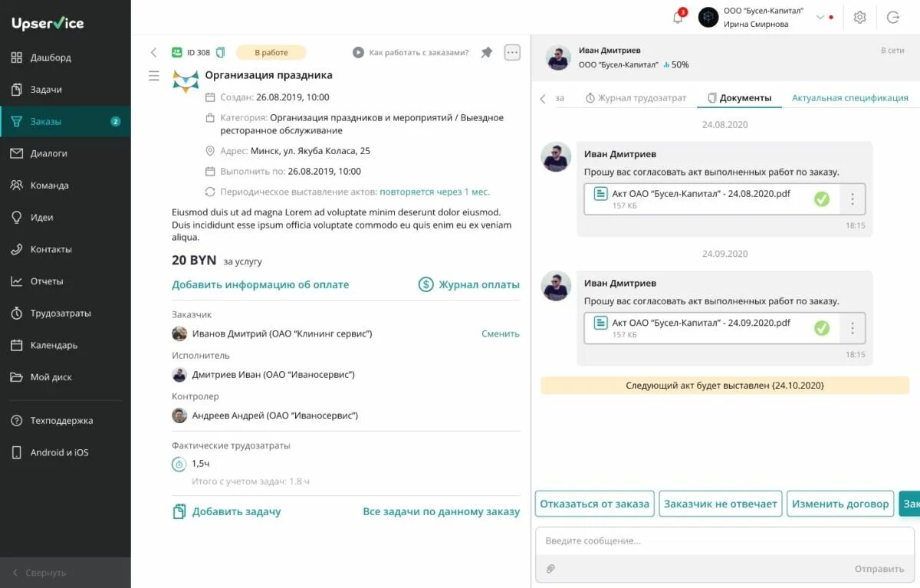Open kebab menu for 24.09.2020 act file
920x588 pixels.
[853, 327]
